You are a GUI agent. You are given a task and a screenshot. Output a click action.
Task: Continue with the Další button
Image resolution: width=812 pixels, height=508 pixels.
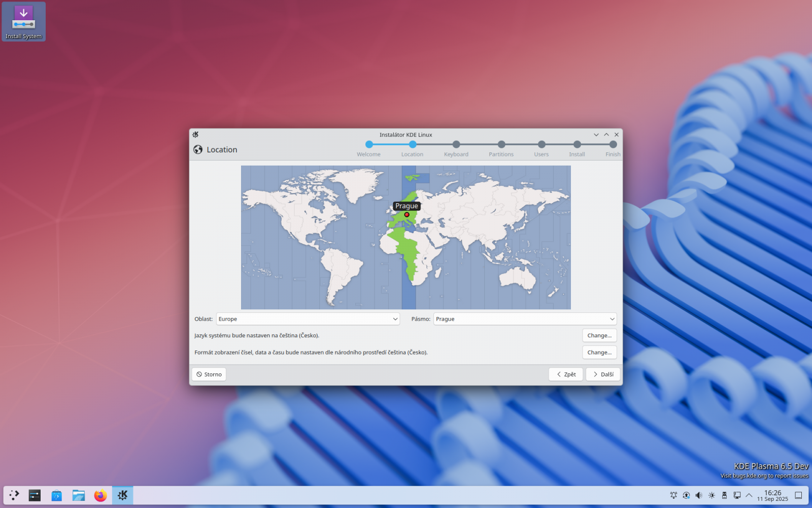[x=603, y=374]
